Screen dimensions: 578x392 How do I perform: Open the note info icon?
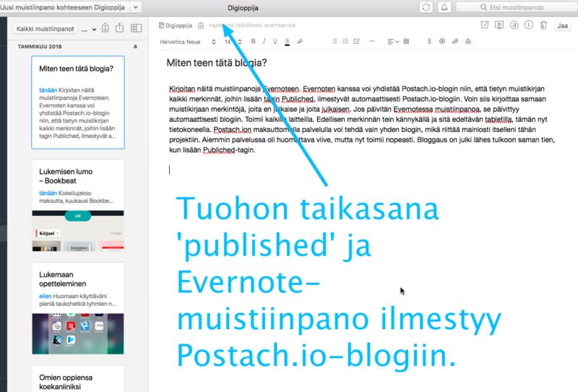(529, 25)
